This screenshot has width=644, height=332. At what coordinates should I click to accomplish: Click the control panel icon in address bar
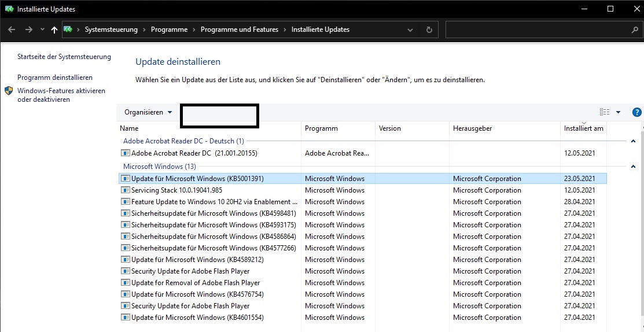coord(68,29)
